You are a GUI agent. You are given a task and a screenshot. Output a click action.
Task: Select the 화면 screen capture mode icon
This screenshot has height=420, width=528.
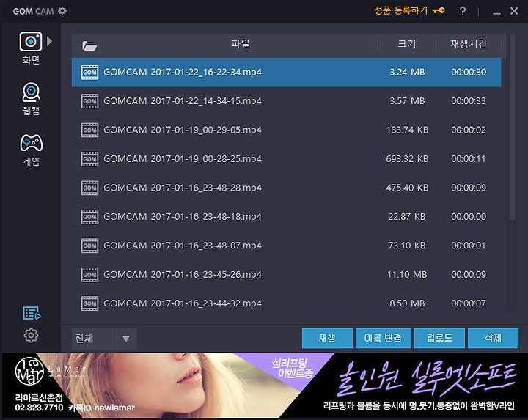coord(31,41)
